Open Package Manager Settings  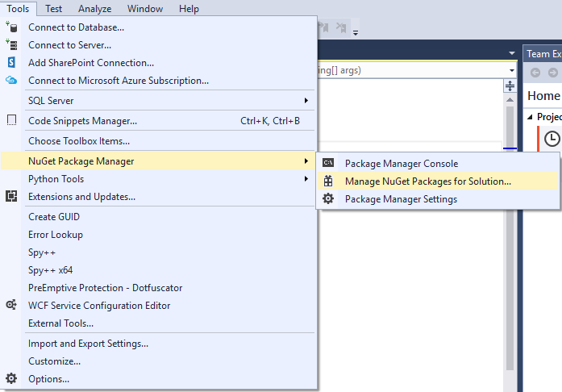438,198
